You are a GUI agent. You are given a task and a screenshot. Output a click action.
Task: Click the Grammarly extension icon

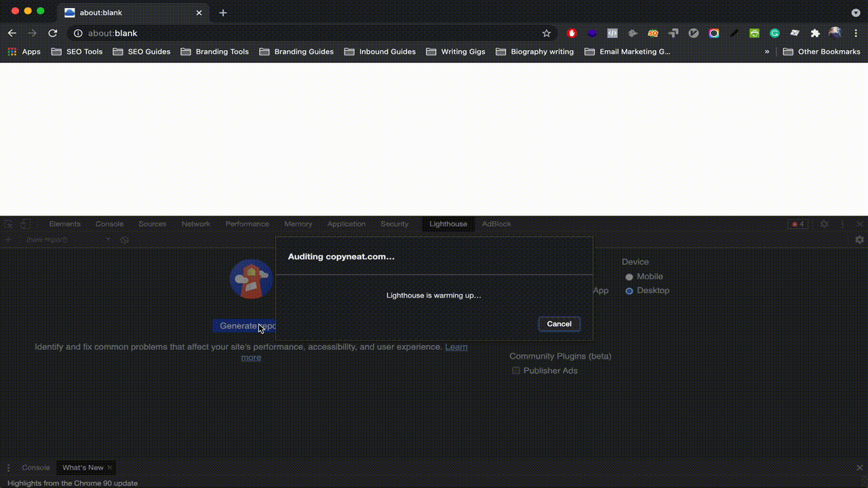tap(774, 33)
